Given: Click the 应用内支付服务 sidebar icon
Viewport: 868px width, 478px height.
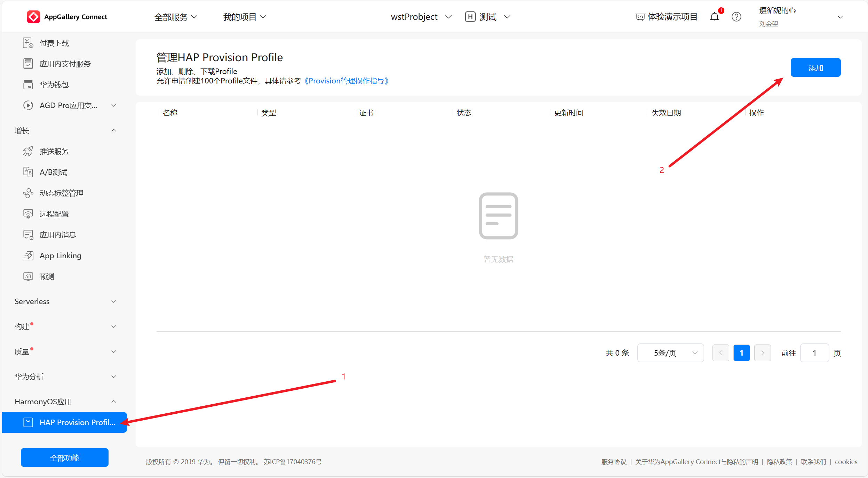Looking at the screenshot, I should coord(28,64).
